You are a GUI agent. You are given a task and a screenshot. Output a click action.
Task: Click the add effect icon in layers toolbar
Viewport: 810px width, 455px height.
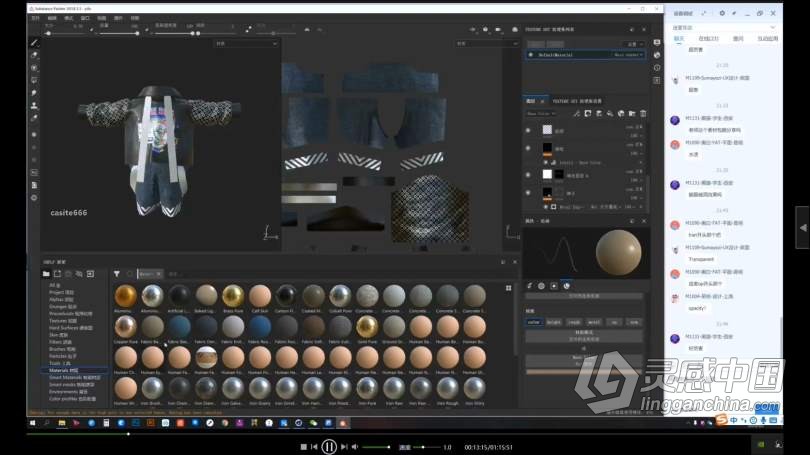pos(577,114)
